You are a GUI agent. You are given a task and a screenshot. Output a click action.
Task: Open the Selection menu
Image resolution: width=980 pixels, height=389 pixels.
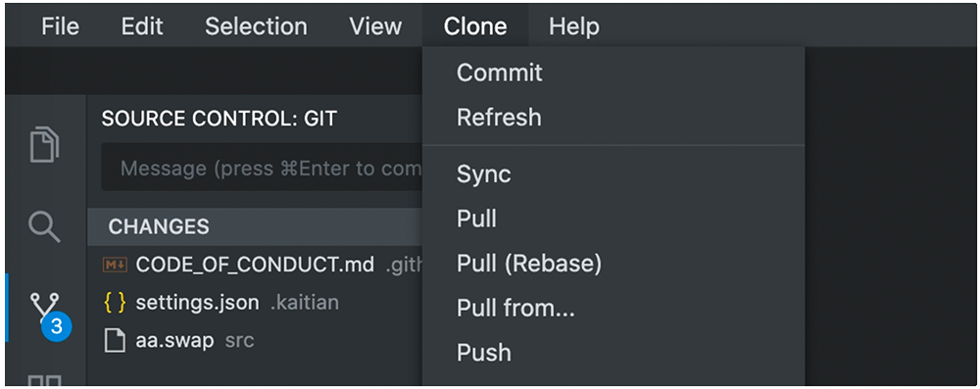[256, 26]
